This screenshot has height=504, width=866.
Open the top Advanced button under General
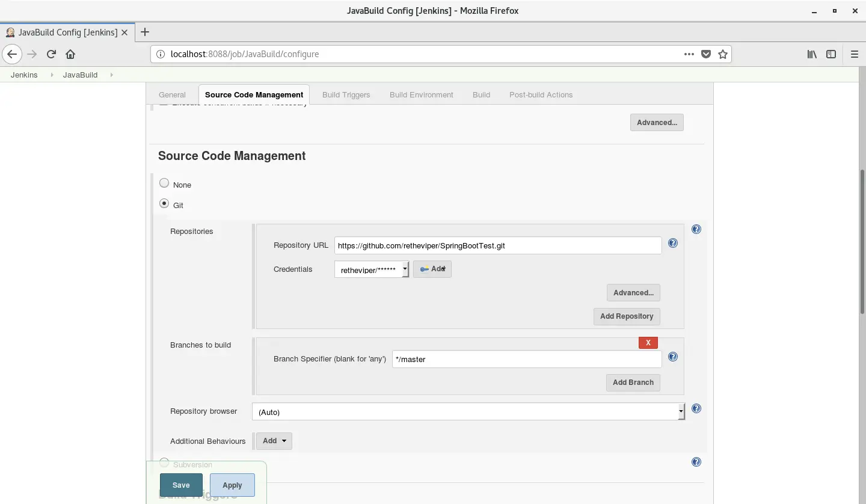(x=657, y=123)
